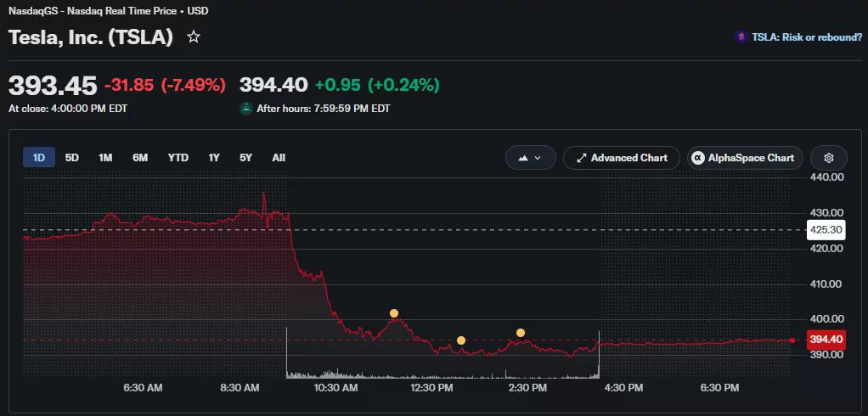Click the event marker near the 400.00 peak

(x=393, y=313)
